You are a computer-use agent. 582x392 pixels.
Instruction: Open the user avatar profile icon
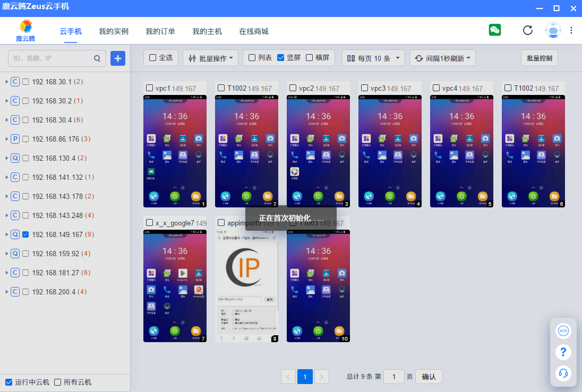click(x=553, y=30)
